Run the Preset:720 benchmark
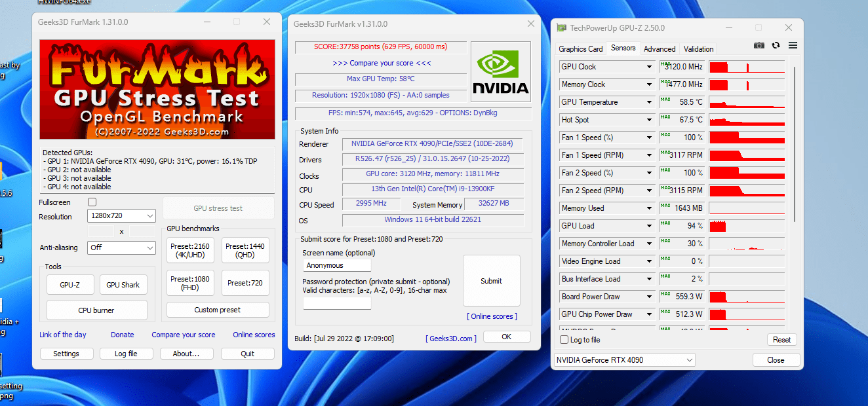This screenshot has height=406, width=868. tap(245, 283)
